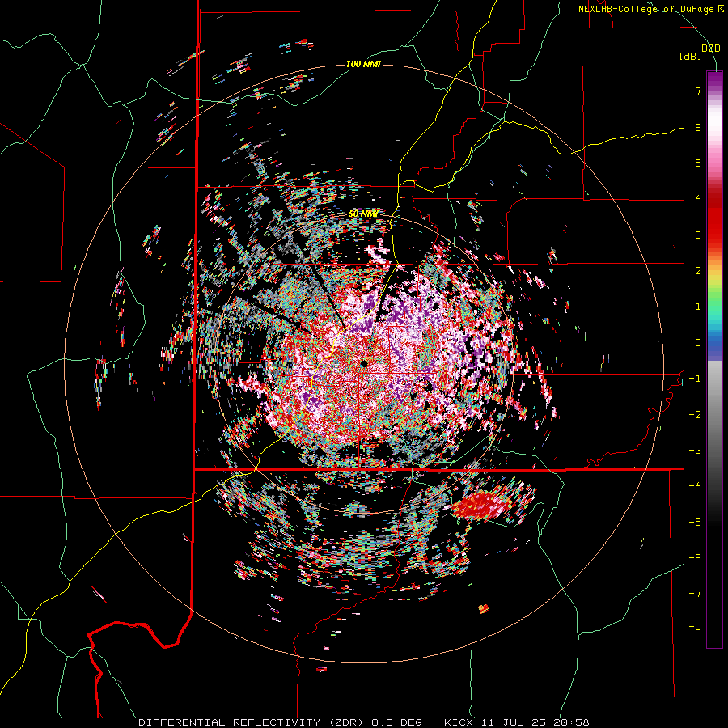Select the -6 dB scale value
This screenshot has width=728, height=728.
tap(695, 558)
